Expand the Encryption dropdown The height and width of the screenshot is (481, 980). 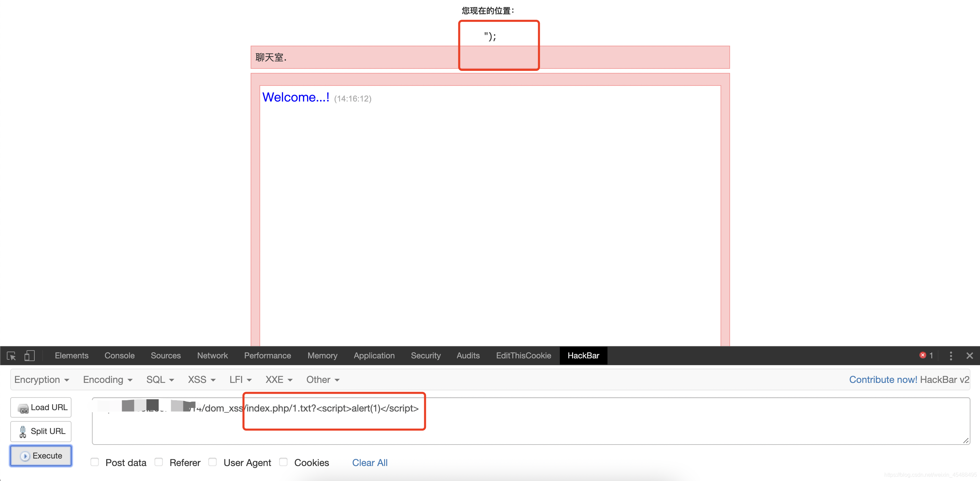pos(42,380)
